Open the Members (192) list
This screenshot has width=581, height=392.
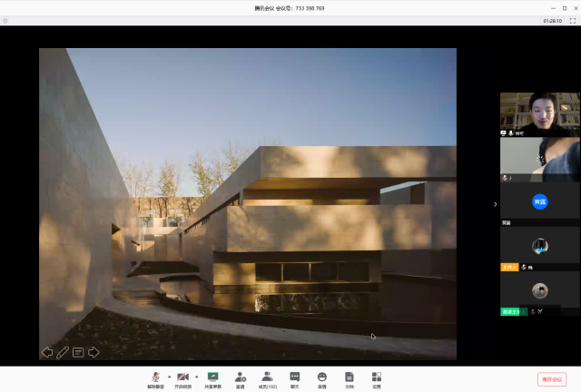[268, 377]
